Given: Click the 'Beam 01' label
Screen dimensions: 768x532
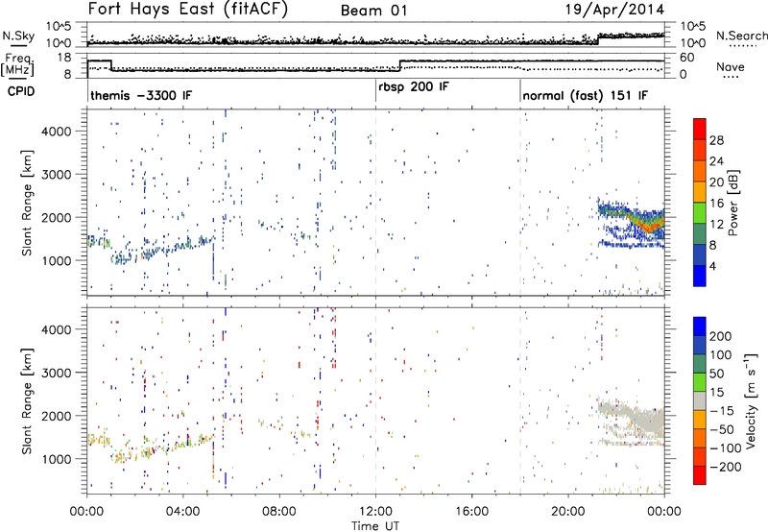Looking at the screenshot, I should pos(373,11).
